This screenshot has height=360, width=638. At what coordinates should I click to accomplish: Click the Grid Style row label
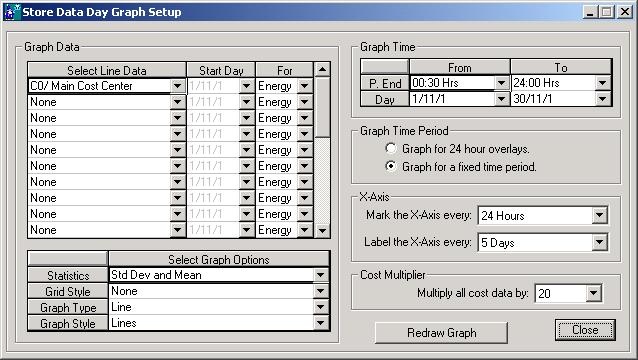tap(68, 291)
